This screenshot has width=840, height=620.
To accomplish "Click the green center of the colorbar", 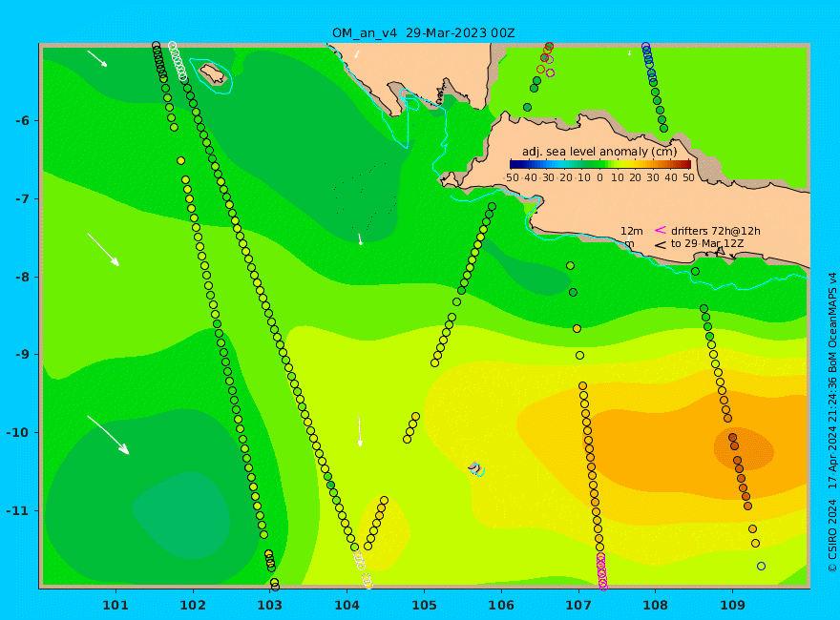I will tap(600, 164).
